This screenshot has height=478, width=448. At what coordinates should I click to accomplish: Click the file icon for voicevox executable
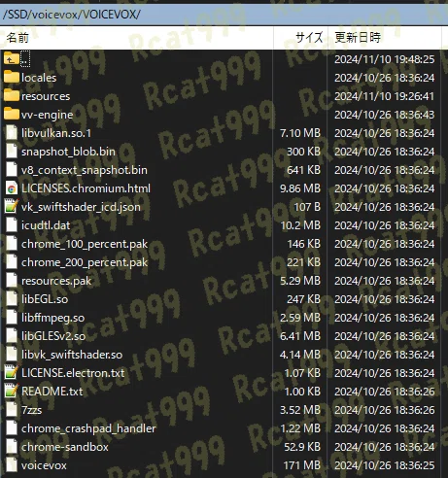(12, 465)
